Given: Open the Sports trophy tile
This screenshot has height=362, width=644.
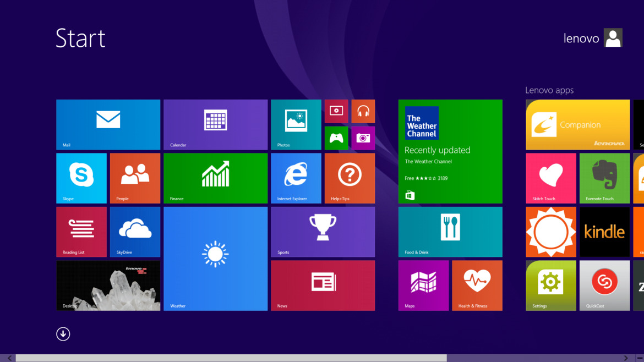Looking at the screenshot, I should [x=323, y=232].
